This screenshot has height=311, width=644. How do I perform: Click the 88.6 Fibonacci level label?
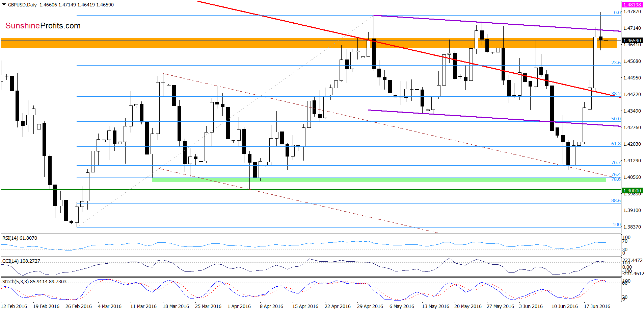pos(616,200)
